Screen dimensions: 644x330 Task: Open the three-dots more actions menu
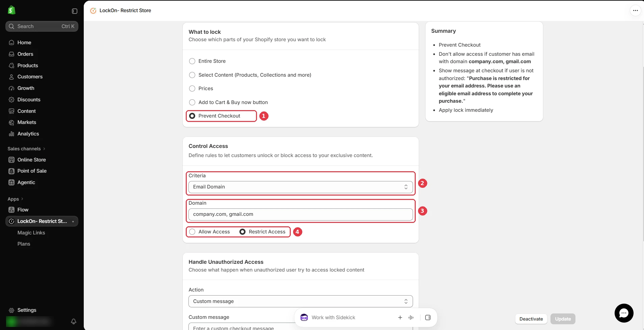(635, 10)
